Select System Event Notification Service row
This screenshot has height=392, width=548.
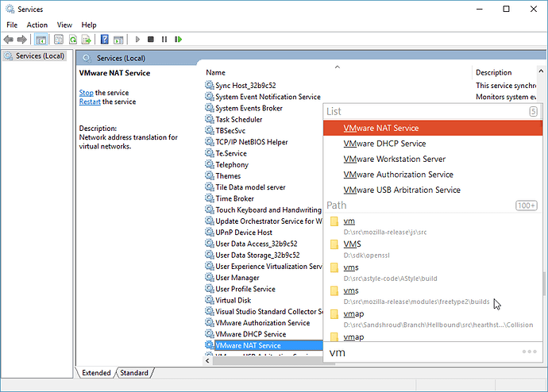coord(264,97)
